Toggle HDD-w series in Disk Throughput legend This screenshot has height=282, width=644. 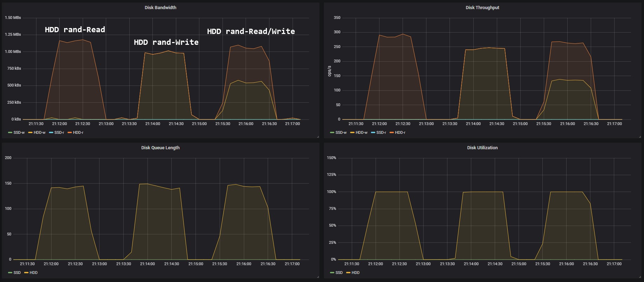(362, 132)
